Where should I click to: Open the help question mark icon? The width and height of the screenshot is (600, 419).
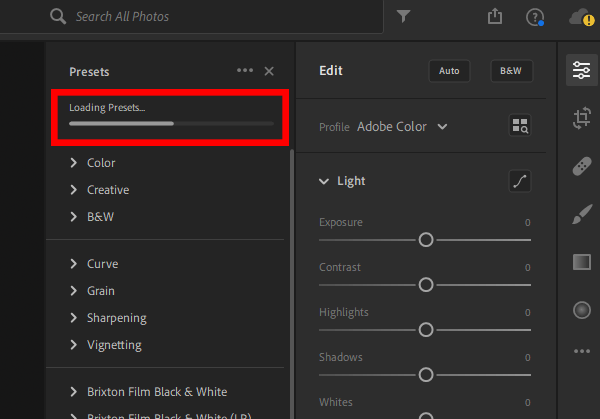tap(535, 17)
